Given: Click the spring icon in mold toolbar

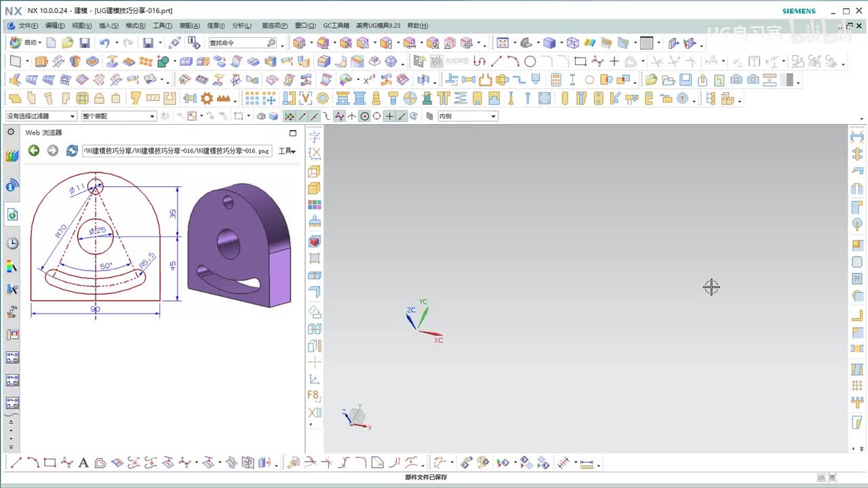Looking at the screenshot, I should tap(460, 98).
